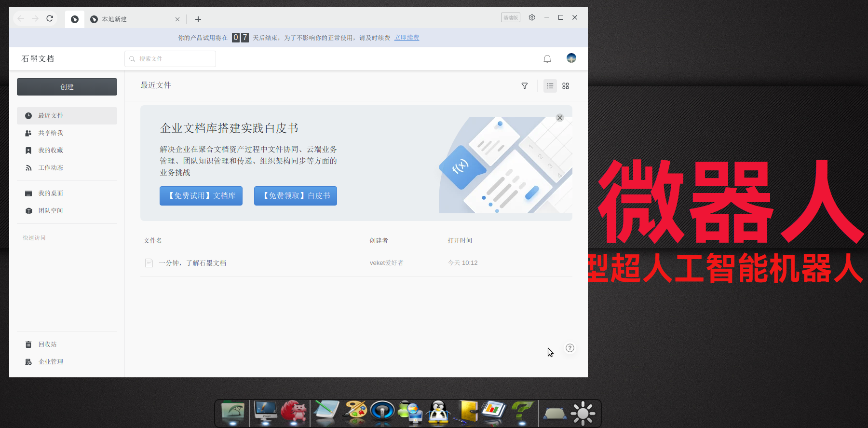Click the trash icon beside 回收站
The width and height of the screenshot is (868, 428).
pyautogui.click(x=28, y=345)
